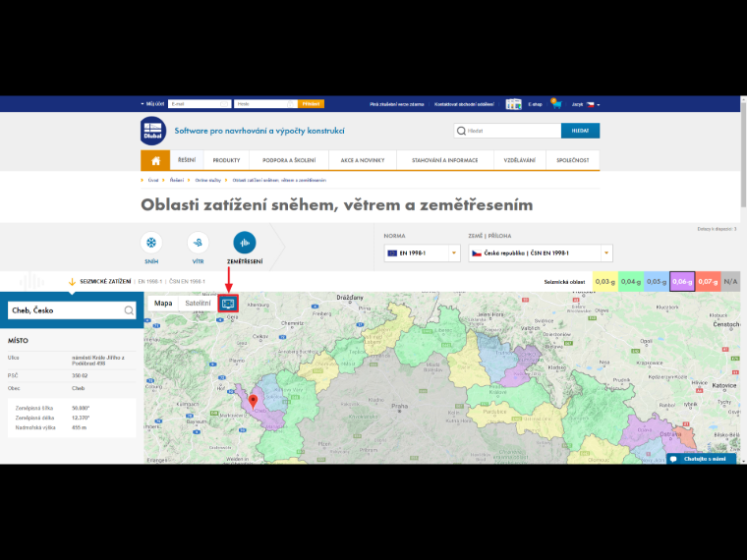
Task: Open the AKCE A NOVINKY menu
Action: 363,160
